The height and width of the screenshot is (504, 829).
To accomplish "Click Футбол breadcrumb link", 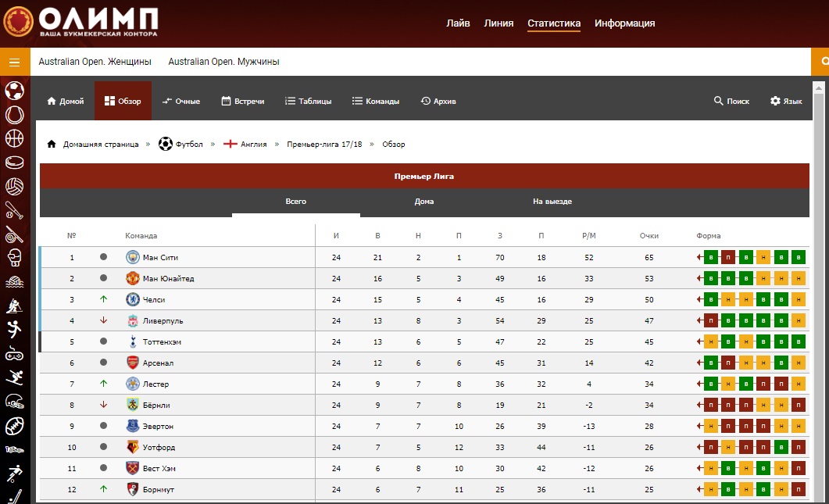I will point(189,145).
